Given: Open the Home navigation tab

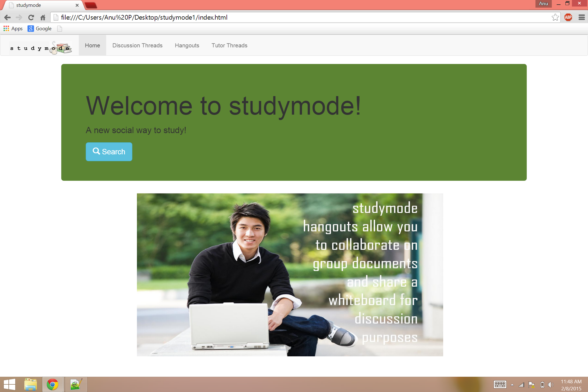Looking at the screenshot, I should point(92,45).
